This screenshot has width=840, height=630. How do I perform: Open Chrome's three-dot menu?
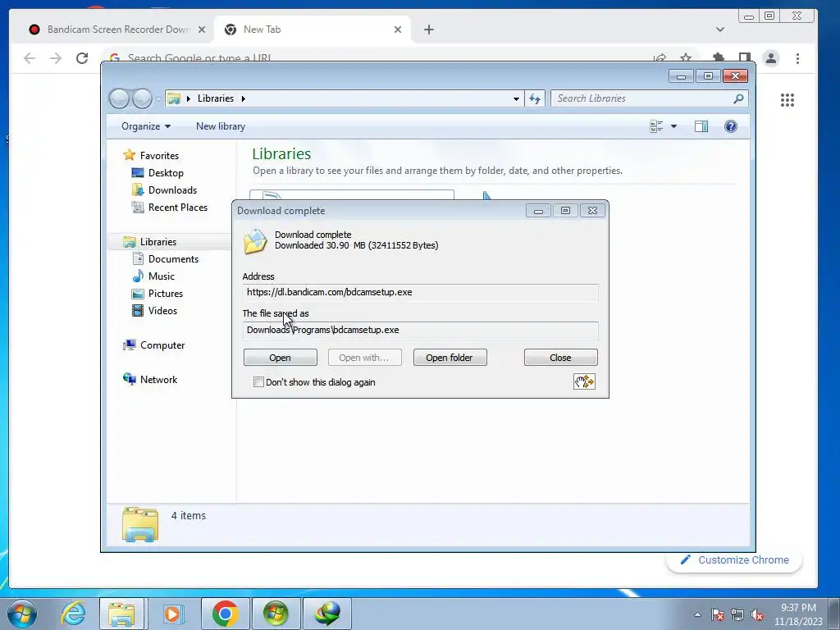coord(797,58)
